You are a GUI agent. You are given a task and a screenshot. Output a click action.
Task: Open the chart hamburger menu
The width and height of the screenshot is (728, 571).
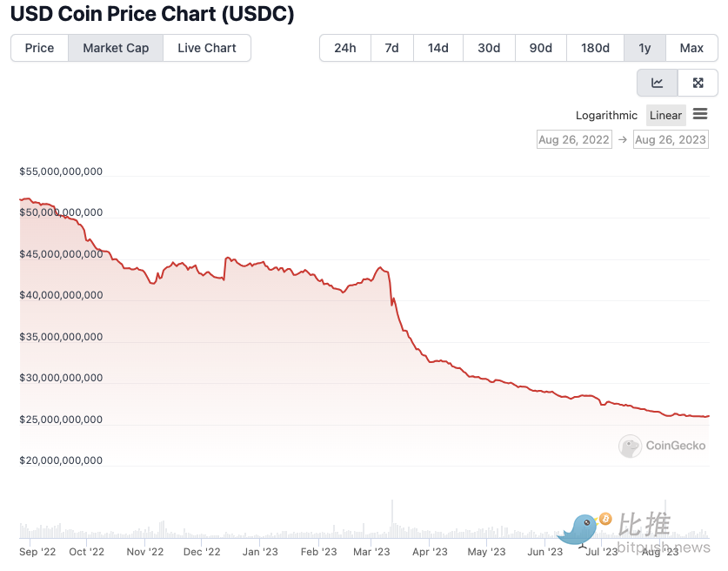700,115
